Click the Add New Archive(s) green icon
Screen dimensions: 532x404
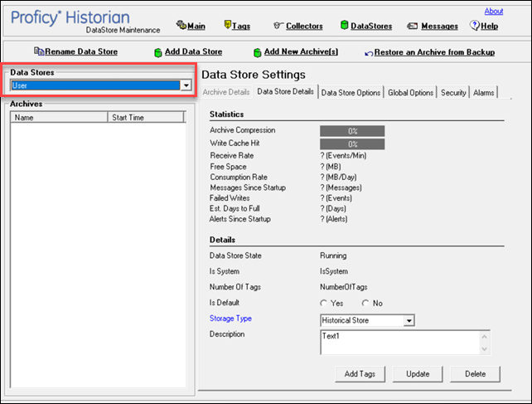257,52
